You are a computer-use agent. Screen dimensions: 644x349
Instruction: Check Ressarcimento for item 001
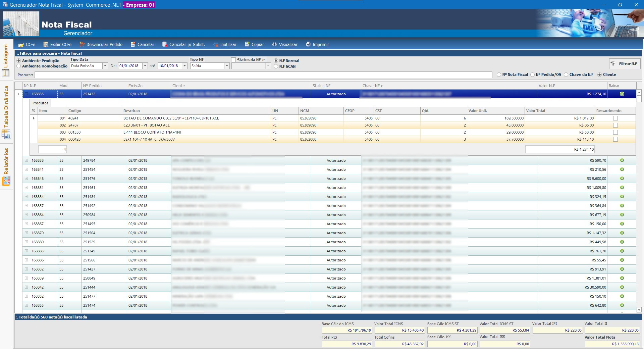[615, 118]
